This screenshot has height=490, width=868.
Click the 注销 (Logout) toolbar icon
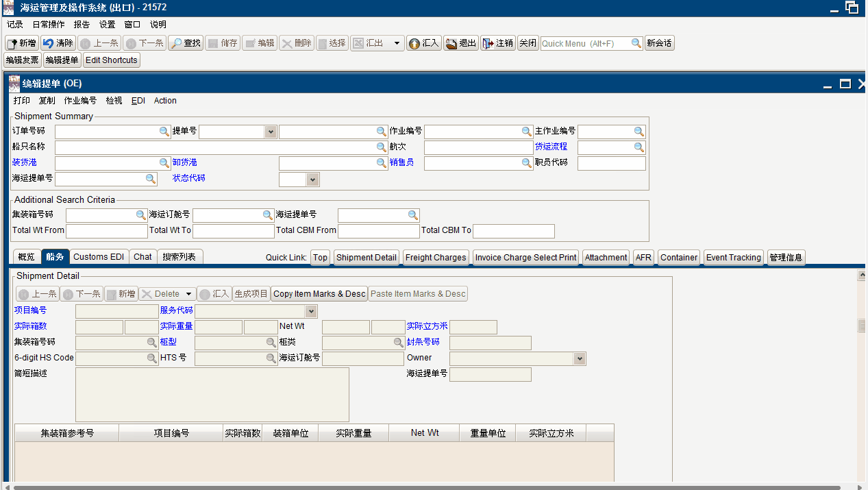(x=488, y=43)
